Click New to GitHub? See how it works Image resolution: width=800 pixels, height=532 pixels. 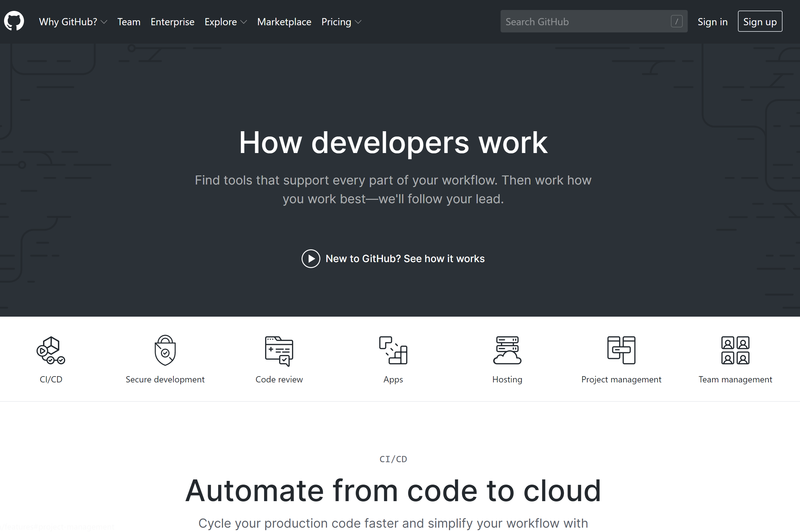click(x=393, y=259)
